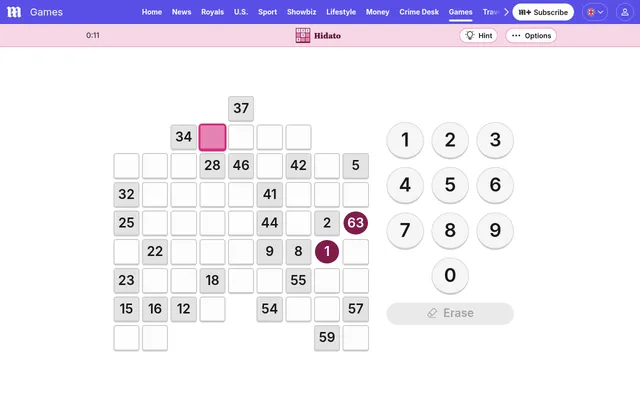Select the highlighted pink cell beside 34

(212, 137)
